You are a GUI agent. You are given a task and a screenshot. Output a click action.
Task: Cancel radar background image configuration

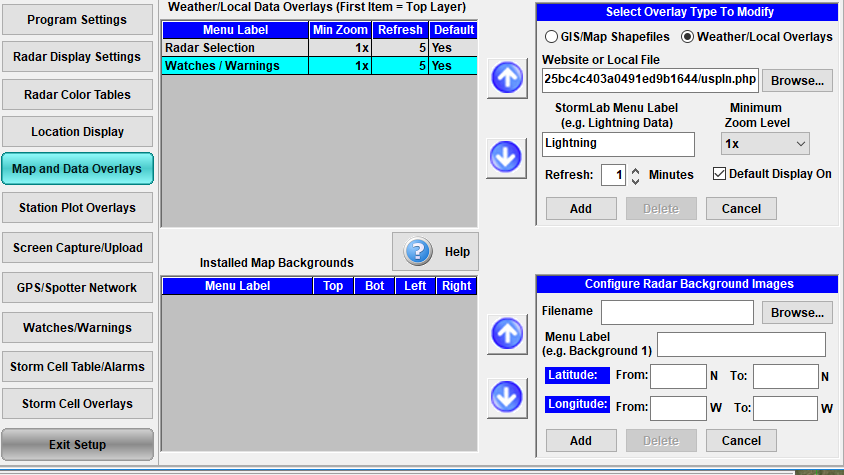click(741, 441)
